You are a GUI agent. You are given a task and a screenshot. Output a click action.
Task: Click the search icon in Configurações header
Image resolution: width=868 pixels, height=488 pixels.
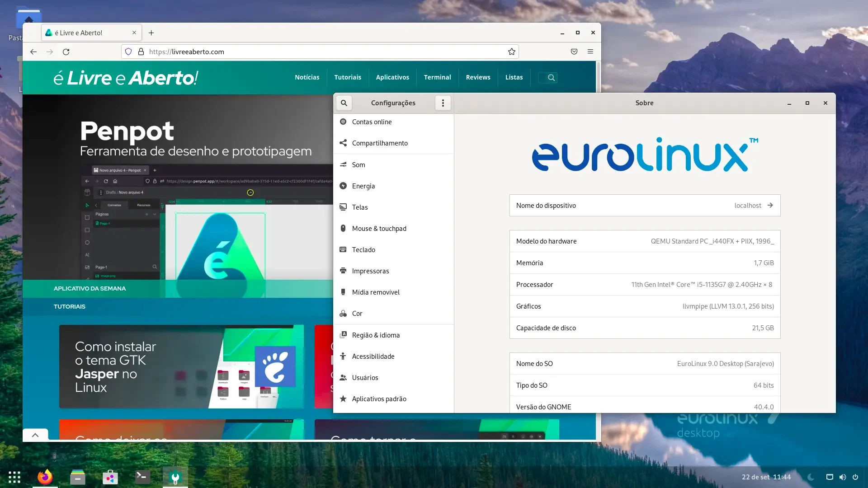pyautogui.click(x=344, y=103)
